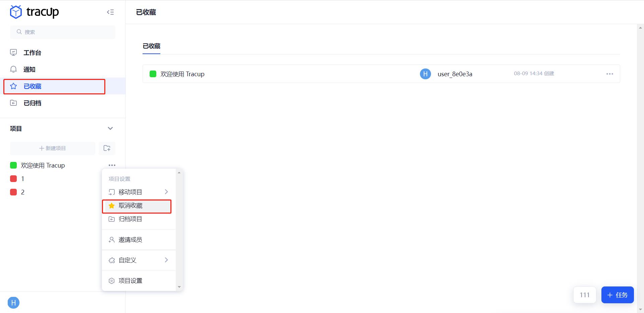This screenshot has width=644, height=313.
Task: Select 项目设置 with the gear icon
Action: (130, 281)
